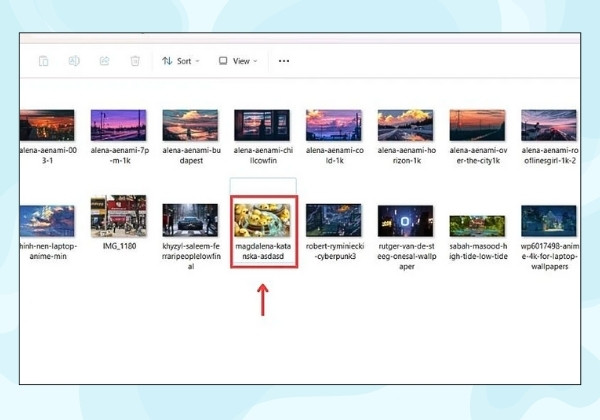The height and width of the screenshot is (420, 600).
Task: Select magdalena-katanska-asdasd thumbnail
Action: tap(262, 220)
